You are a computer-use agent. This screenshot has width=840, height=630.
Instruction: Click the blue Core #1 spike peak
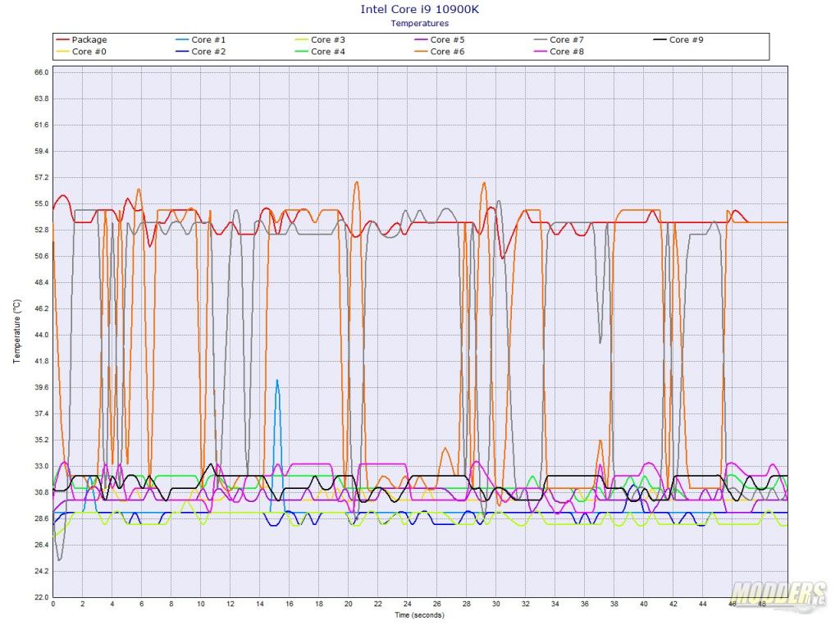click(x=277, y=381)
